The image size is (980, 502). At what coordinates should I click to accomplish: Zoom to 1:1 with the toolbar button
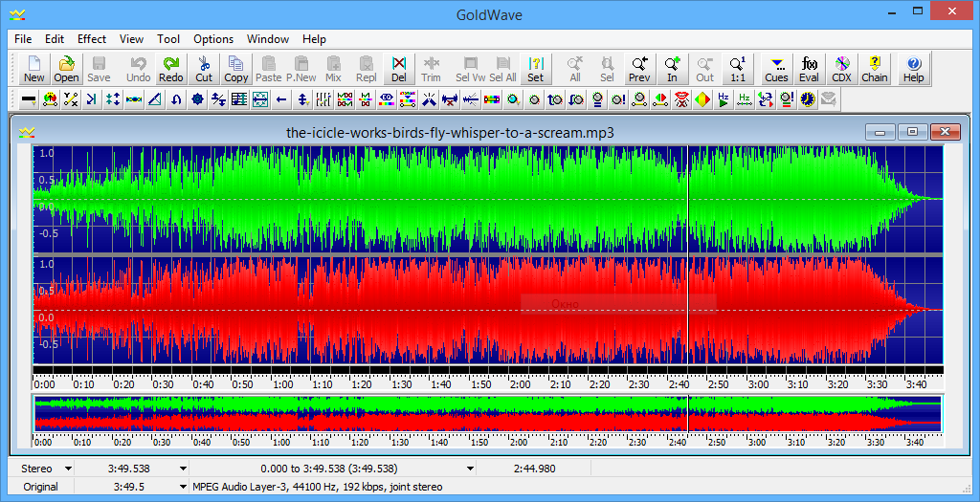coord(738,69)
